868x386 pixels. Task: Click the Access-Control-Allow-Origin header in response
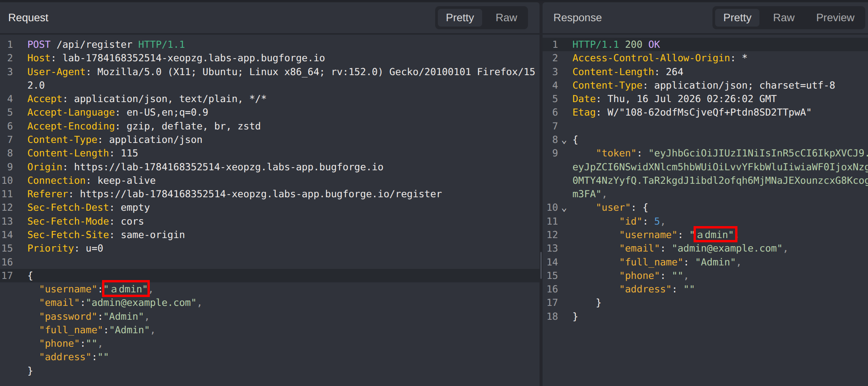651,58
